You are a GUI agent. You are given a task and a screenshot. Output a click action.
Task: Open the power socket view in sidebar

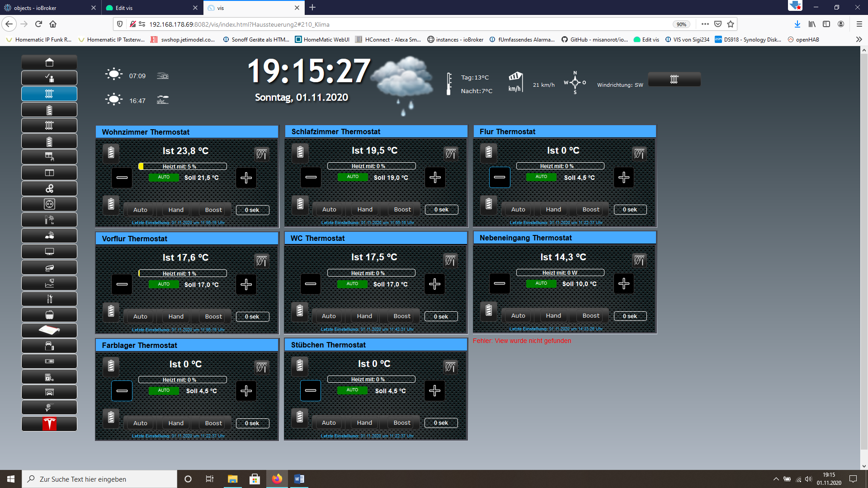pos(49,204)
